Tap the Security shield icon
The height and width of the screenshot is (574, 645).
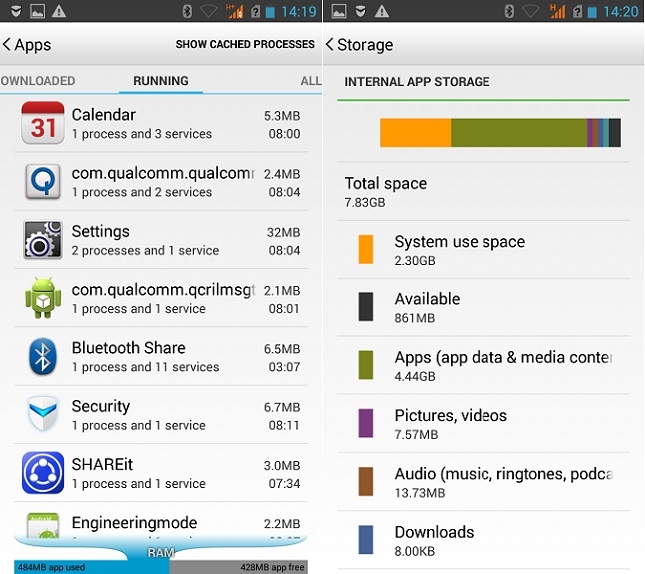click(x=43, y=414)
